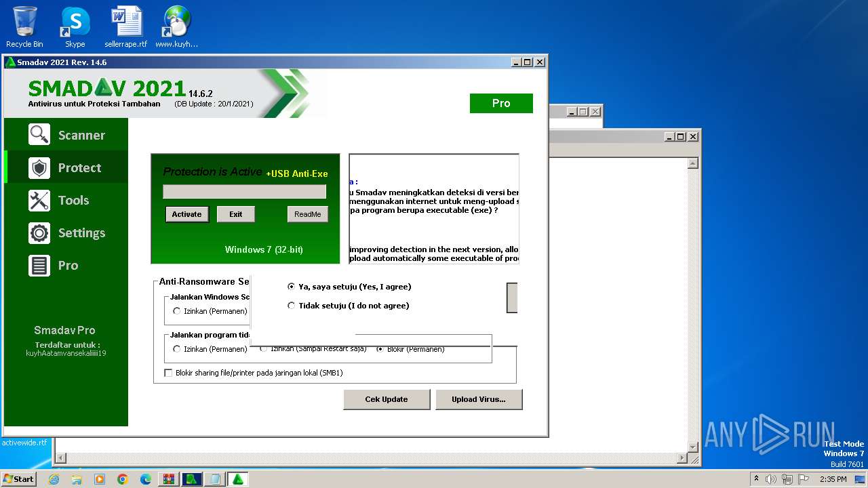The width and height of the screenshot is (868, 488).
Task: Switch to the dark Smadav installer taskbar item
Action: [x=192, y=479]
